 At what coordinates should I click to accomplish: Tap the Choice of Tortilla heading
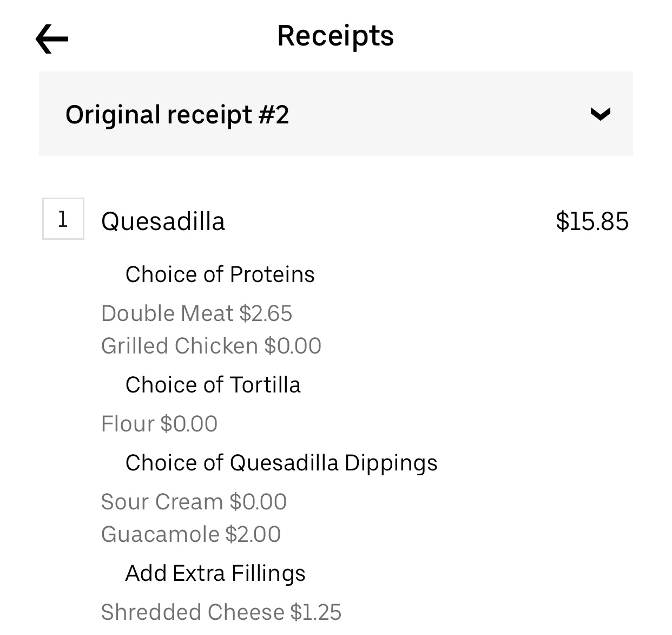click(x=213, y=385)
